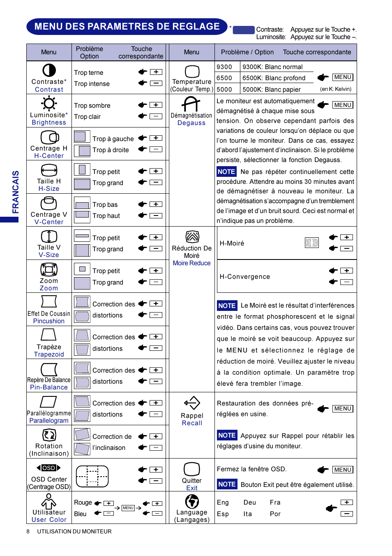Select 'Esp' language option

(223, 514)
